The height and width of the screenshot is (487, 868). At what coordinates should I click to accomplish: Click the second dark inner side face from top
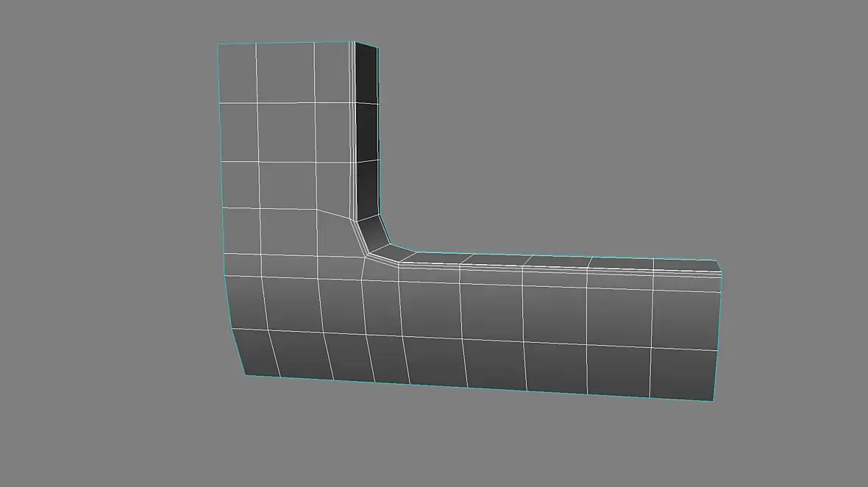(x=368, y=133)
